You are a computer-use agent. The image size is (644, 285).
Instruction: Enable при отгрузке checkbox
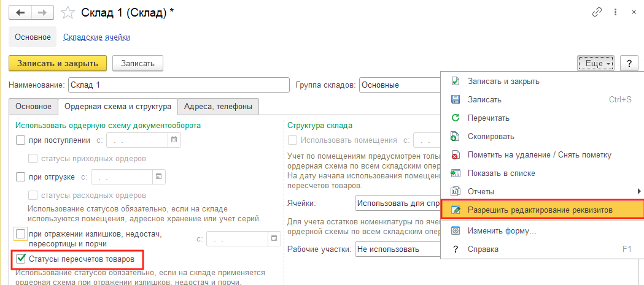[20, 177]
